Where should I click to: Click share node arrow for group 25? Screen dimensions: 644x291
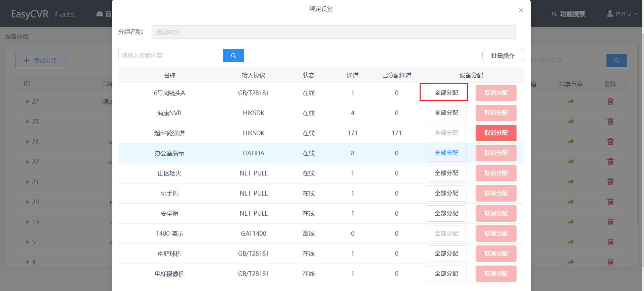pyautogui.click(x=571, y=122)
